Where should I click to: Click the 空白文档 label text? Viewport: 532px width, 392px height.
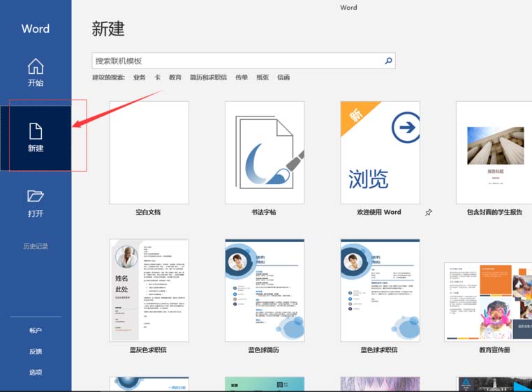pyautogui.click(x=148, y=212)
